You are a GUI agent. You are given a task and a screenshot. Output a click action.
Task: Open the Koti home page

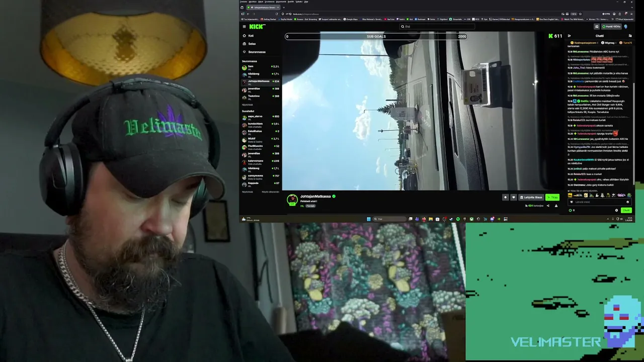point(251,36)
